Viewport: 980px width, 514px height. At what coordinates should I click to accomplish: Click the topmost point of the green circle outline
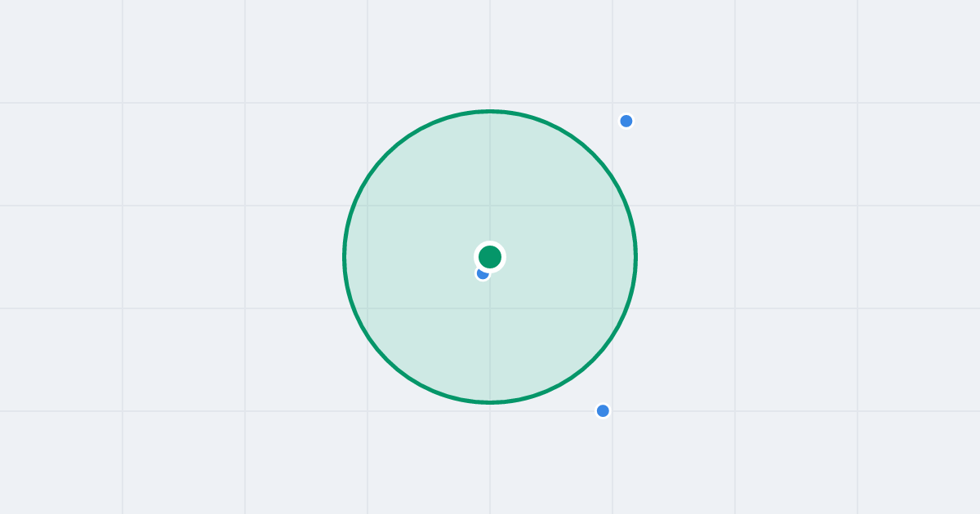pos(490,111)
